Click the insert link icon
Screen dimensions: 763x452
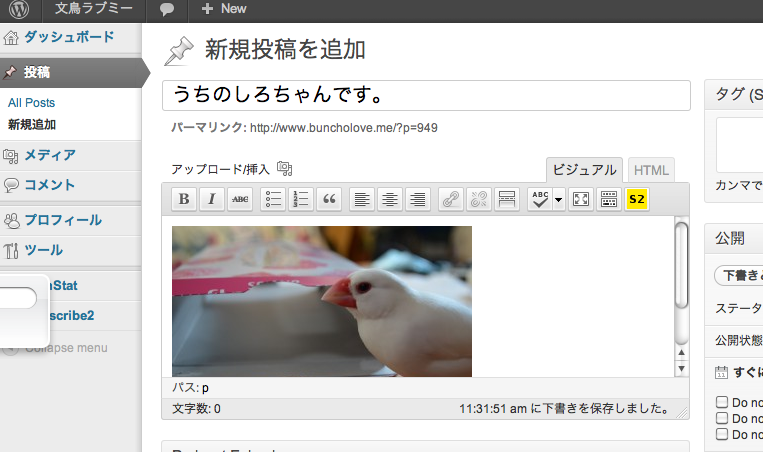(451, 199)
